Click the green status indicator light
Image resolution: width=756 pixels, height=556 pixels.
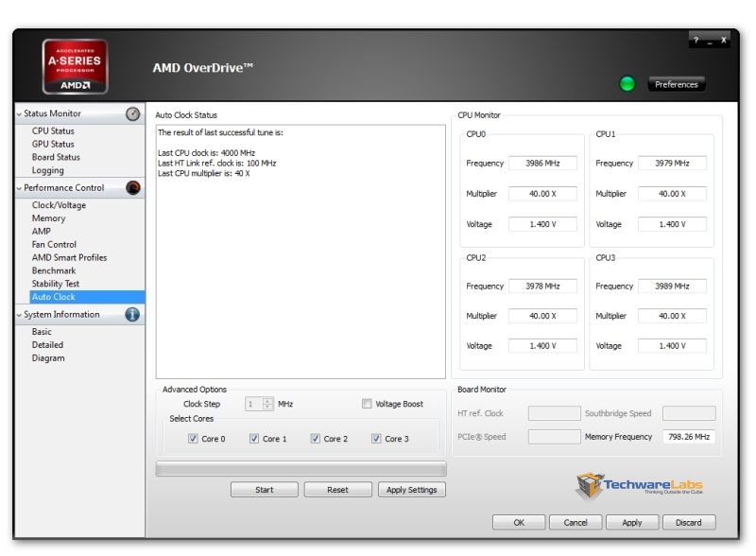click(x=627, y=84)
